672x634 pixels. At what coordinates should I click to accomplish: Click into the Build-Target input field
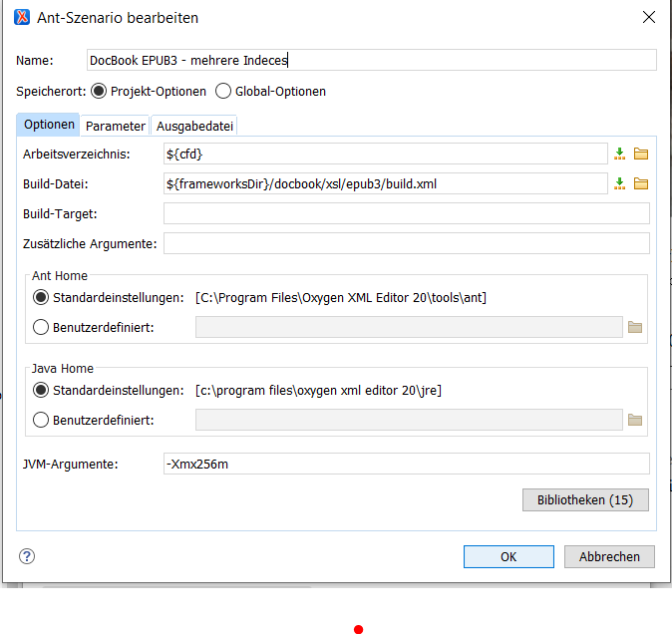click(406, 213)
